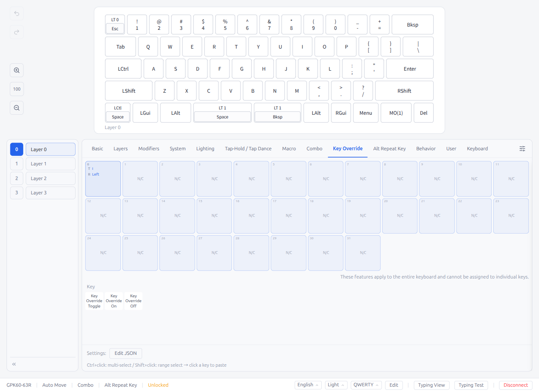
Task: Click the undo arrow icon
Action: point(17,13)
